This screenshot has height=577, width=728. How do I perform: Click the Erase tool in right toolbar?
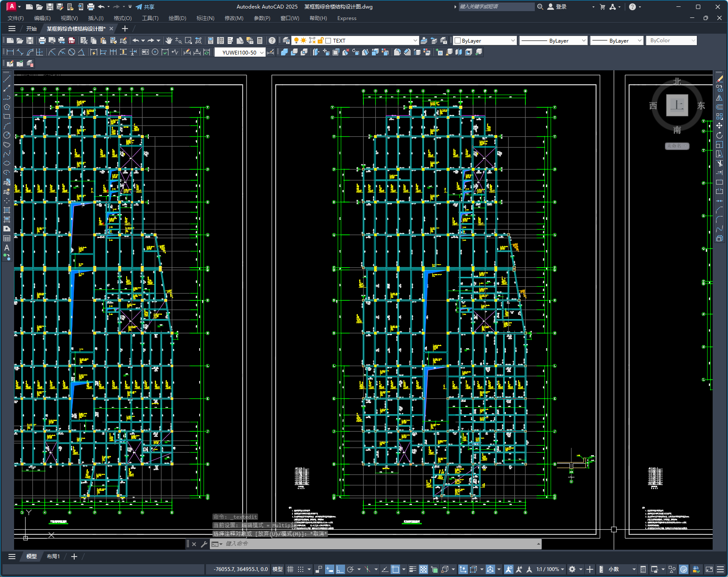pos(719,79)
